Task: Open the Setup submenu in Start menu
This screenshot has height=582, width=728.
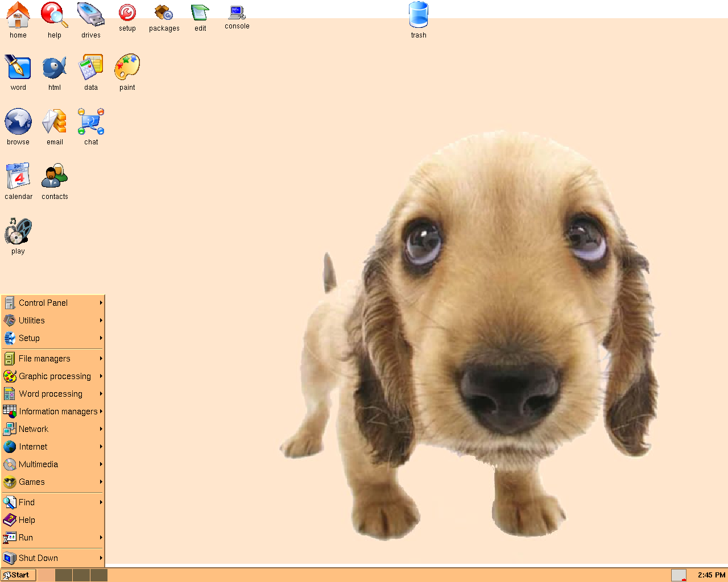Action: (53, 338)
